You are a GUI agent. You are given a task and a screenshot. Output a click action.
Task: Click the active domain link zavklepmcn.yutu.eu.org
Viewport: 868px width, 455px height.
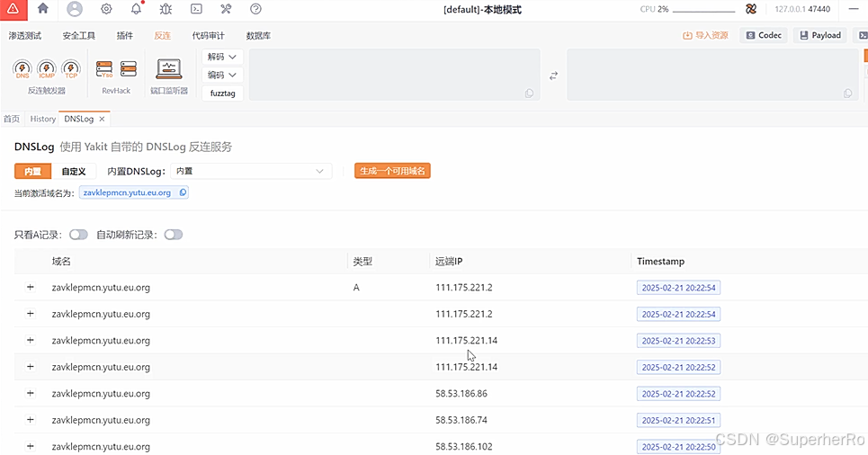[127, 192]
